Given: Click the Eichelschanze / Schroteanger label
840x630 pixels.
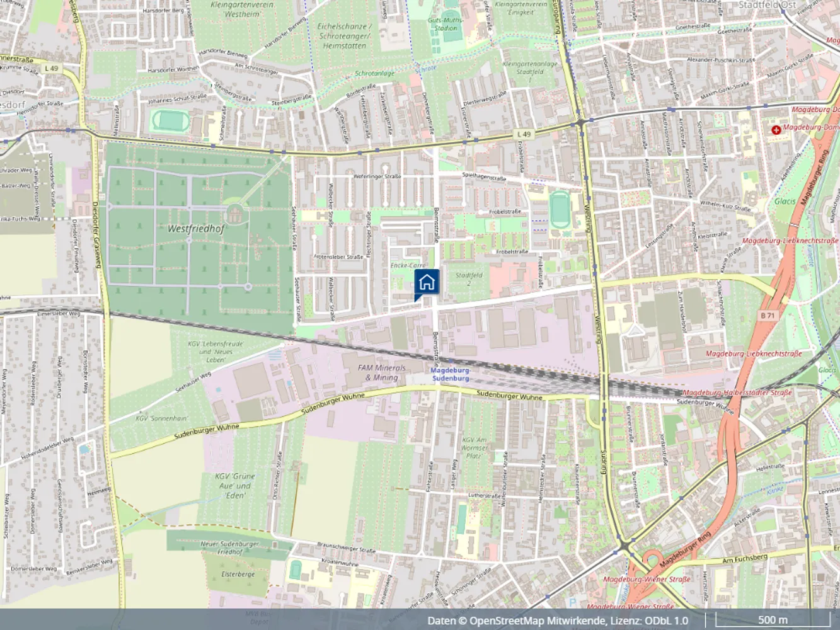Looking at the screenshot, I should [x=345, y=36].
